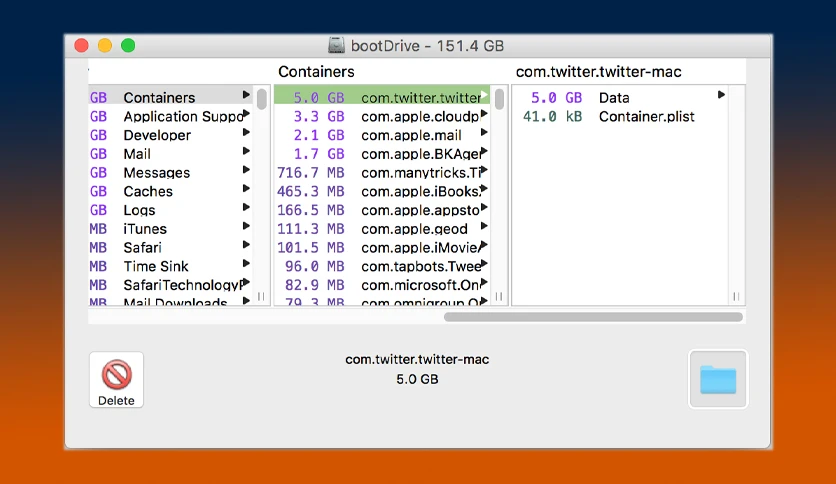Expand the com.apple.mail row arrow
Viewport: 836px width, 484px height.
click(x=484, y=132)
